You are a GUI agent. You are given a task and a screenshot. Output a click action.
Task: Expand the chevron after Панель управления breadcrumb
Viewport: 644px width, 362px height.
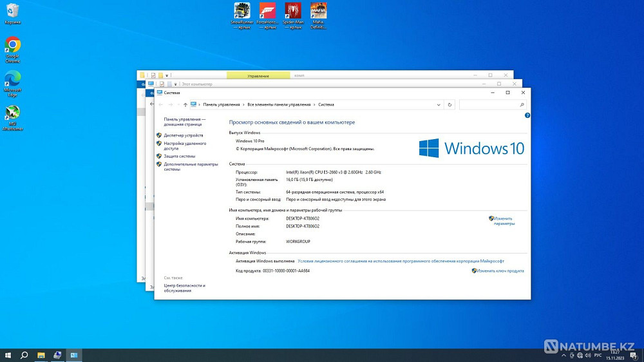[x=243, y=105]
